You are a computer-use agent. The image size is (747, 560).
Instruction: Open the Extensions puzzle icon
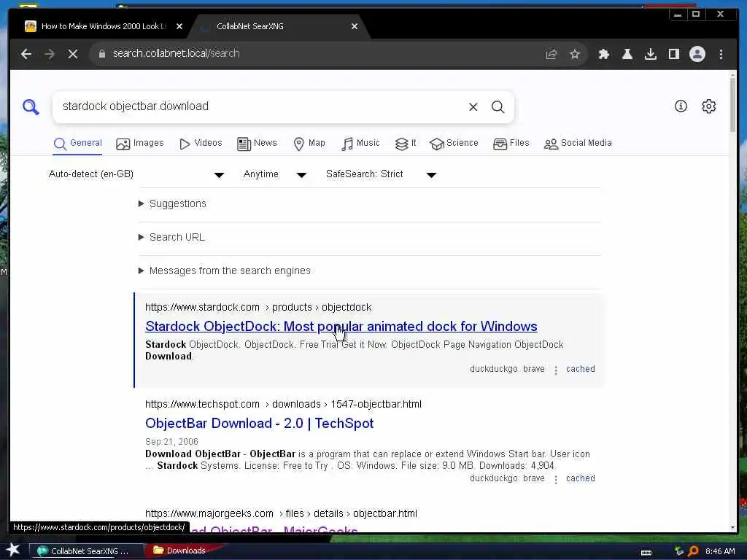pyautogui.click(x=603, y=54)
